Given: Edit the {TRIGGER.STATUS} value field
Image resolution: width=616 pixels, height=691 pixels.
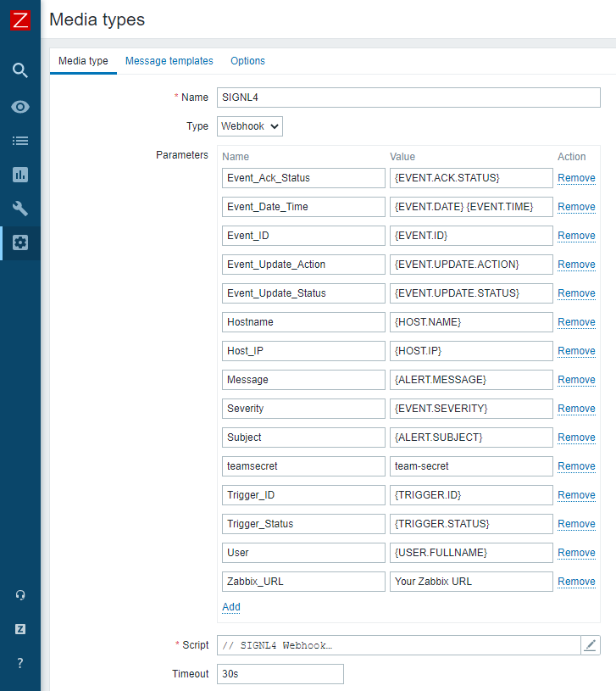Looking at the screenshot, I should coord(471,524).
